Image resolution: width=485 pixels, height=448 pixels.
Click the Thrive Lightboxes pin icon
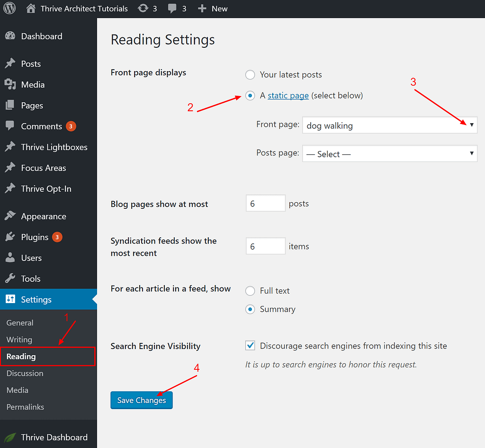click(x=10, y=146)
